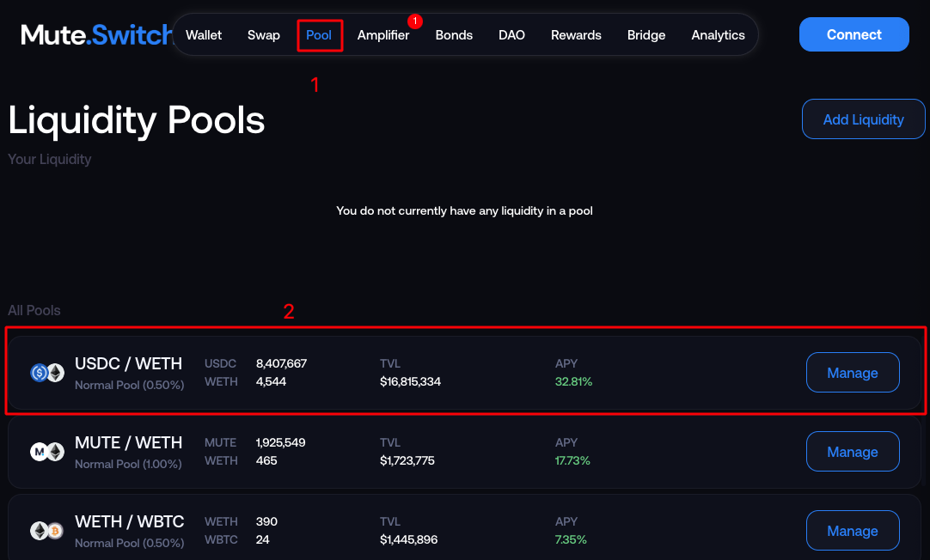Open the Analytics tab
930x560 pixels.
pos(718,35)
